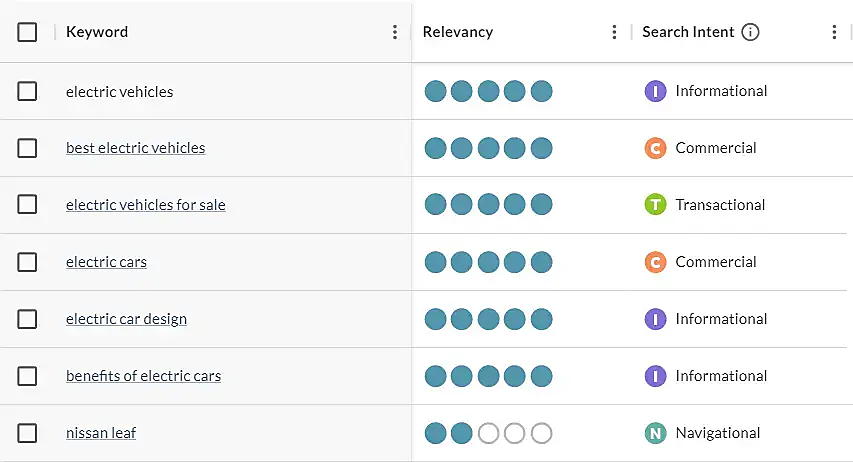This screenshot has height=462, width=853.
Task: Click Informational badge for electric car design
Action: click(x=655, y=319)
